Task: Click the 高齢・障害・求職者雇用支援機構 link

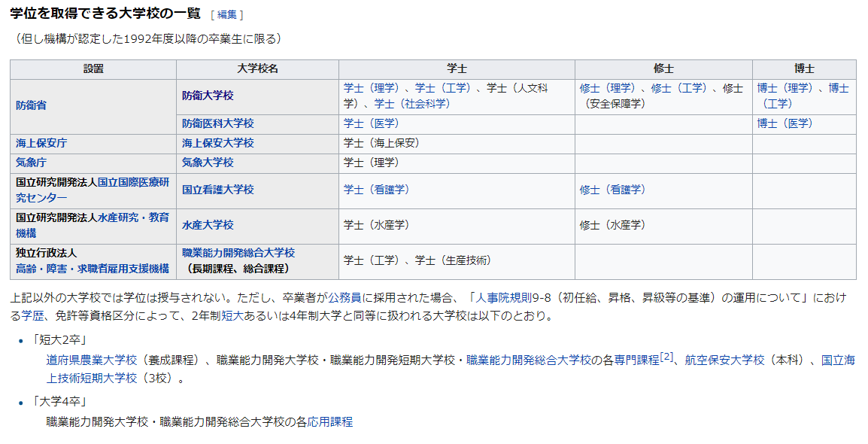Action: click(93, 269)
